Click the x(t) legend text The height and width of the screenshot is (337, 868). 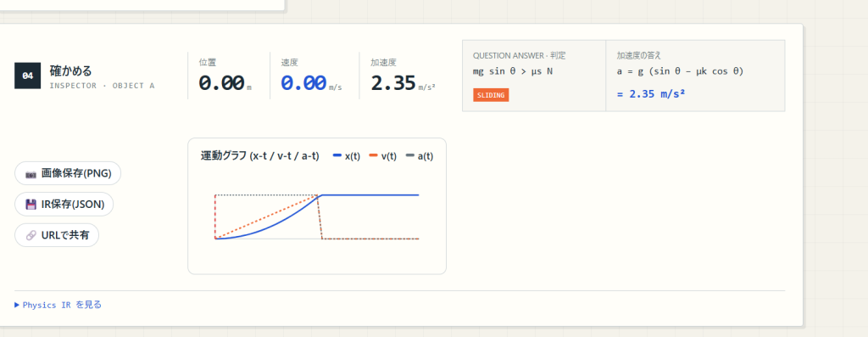[x=353, y=156]
